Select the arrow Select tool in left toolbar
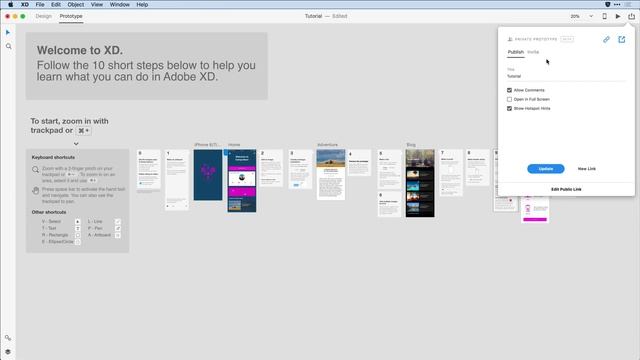640x360 pixels. click(x=8, y=32)
